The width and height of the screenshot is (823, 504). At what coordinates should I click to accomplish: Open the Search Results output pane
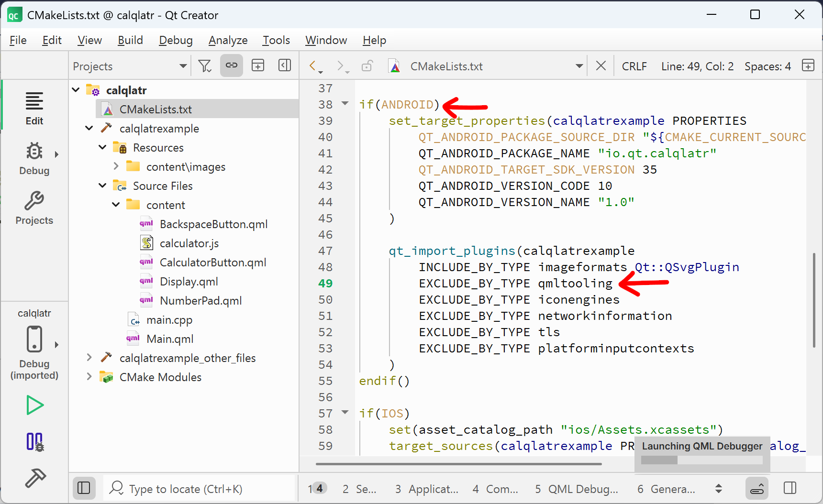tap(359, 489)
